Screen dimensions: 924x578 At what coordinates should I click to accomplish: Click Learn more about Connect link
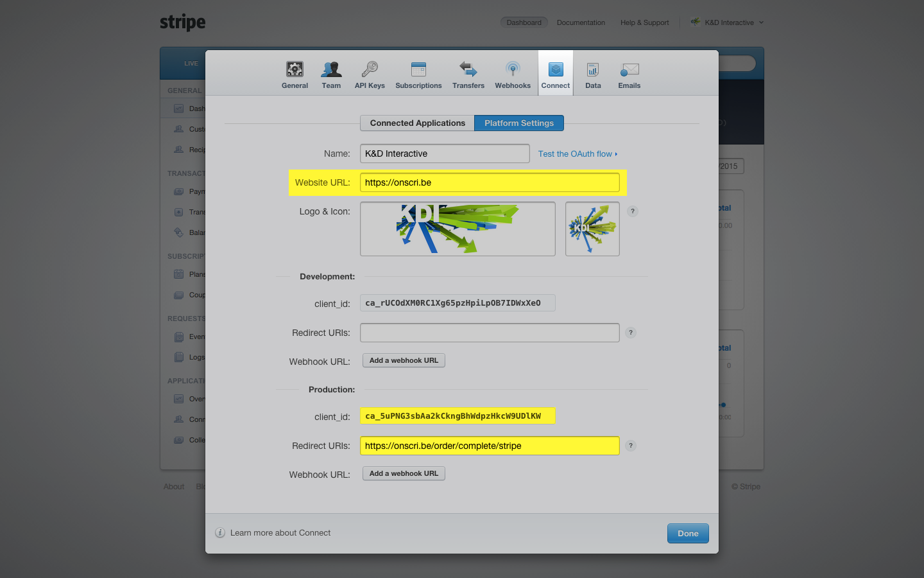click(x=280, y=532)
